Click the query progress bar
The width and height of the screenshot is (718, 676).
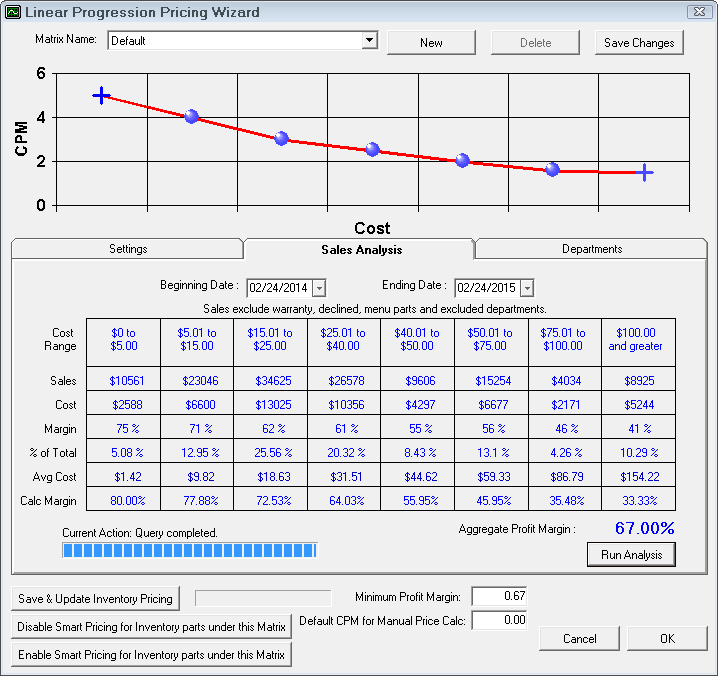[x=189, y=550]
